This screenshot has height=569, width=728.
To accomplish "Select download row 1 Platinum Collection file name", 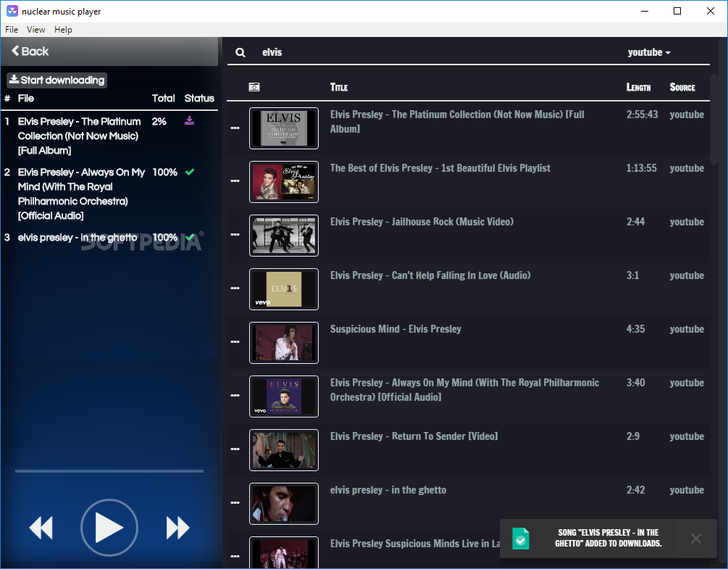I will pos(80,136).
